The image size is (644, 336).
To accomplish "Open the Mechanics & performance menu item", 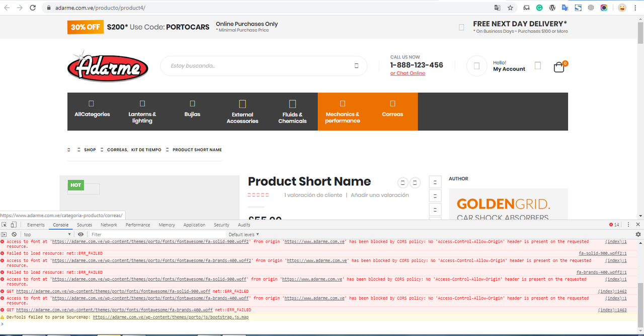I will point(343,111).
